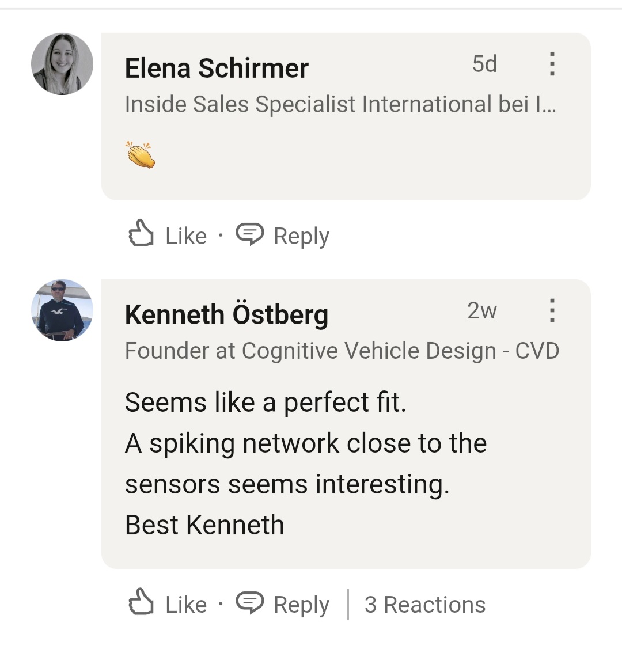Click the clapping hands emoji in Elena's comment
The width and height of the screenshot is (622, 672).
click(x=141, y=155)
